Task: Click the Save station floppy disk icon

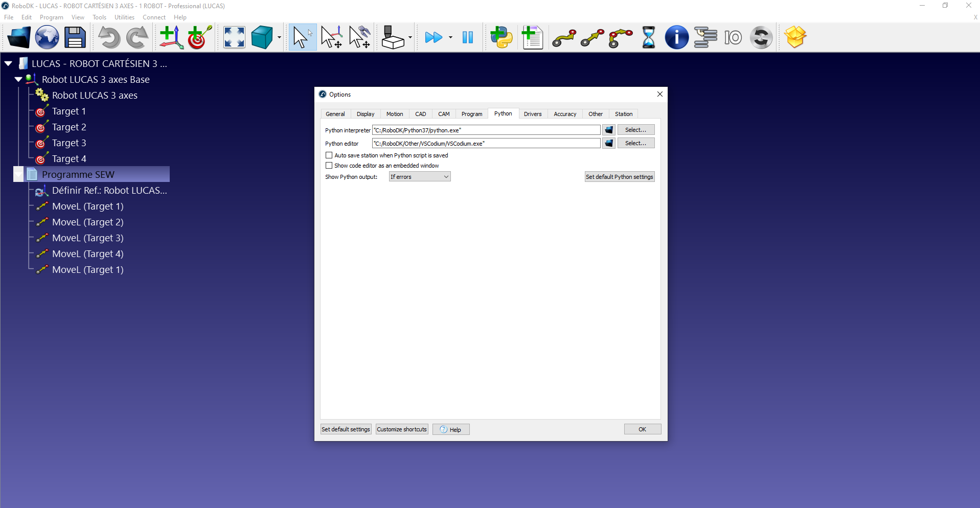Action: (x=75, y=38)
